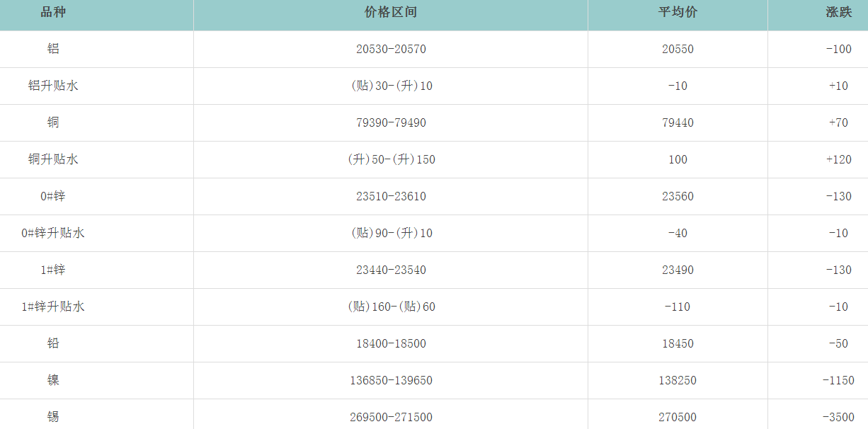Click the 价格区间 column header
The width and height of the screenshot is (868, 429).
tap(391, 13)
